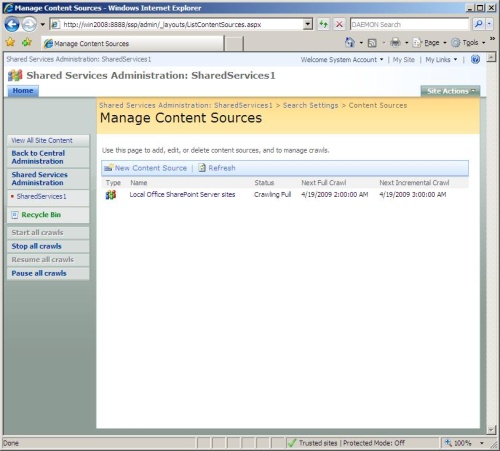Click Back to Central Administration link
The height and width of the screenshot is (451, 500).
point(38,157)
